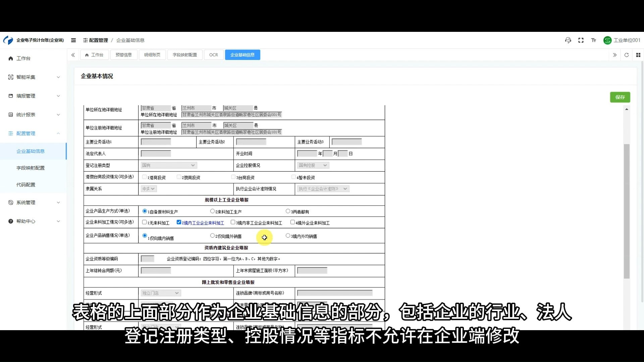Select 2来料加工生产 radio option
The image size is (644, 362).
212,211
